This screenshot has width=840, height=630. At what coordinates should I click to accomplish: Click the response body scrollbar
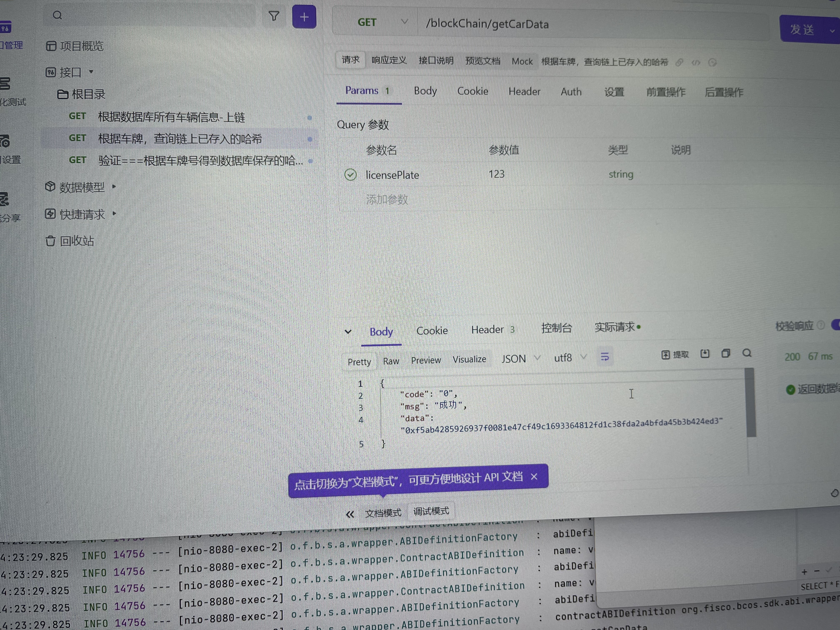click(x=750, y=402)
